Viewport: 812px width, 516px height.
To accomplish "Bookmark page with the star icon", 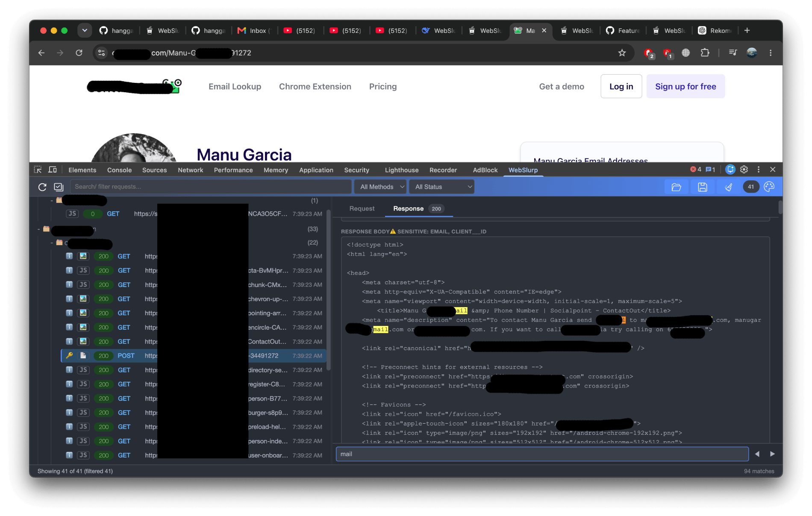I will tap(622, 53).
